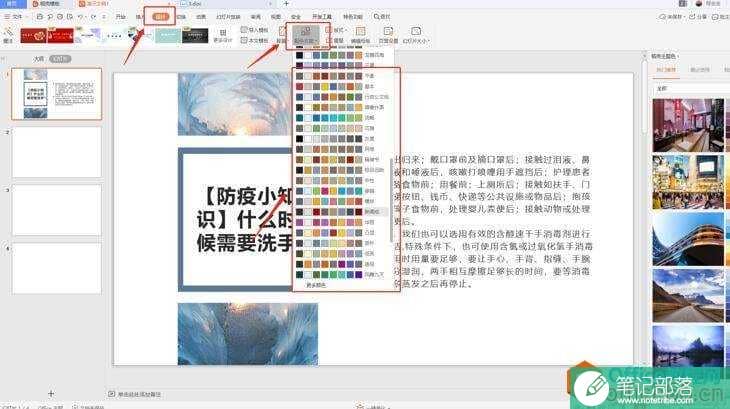Choose the last color scheme row 凤舞九天
Image resolution: width=730 pixels, height=409 pixels.
(x=343, y=275)
